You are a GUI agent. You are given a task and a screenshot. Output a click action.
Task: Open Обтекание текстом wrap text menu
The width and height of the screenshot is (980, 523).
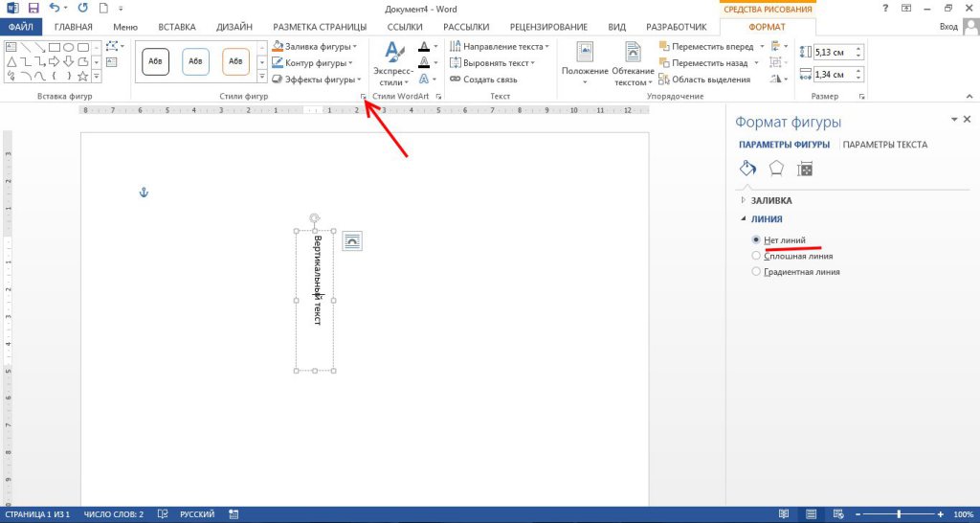click(x=633, y=64)
